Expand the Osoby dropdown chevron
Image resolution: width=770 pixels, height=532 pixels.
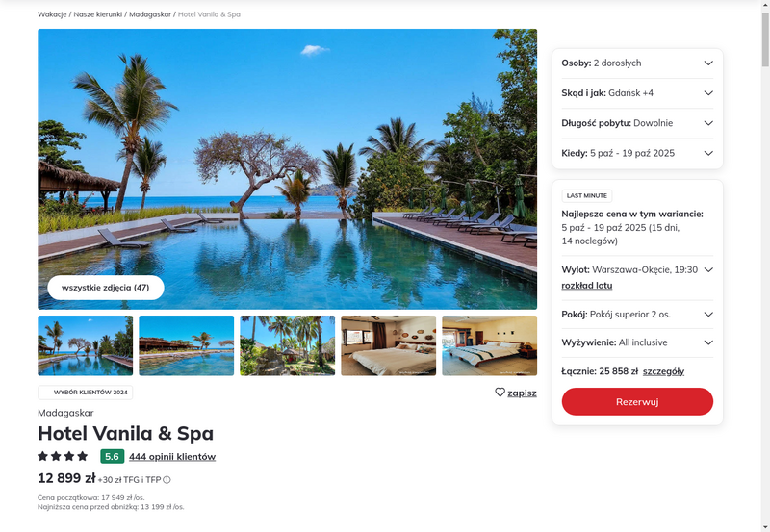pos(708,63)
